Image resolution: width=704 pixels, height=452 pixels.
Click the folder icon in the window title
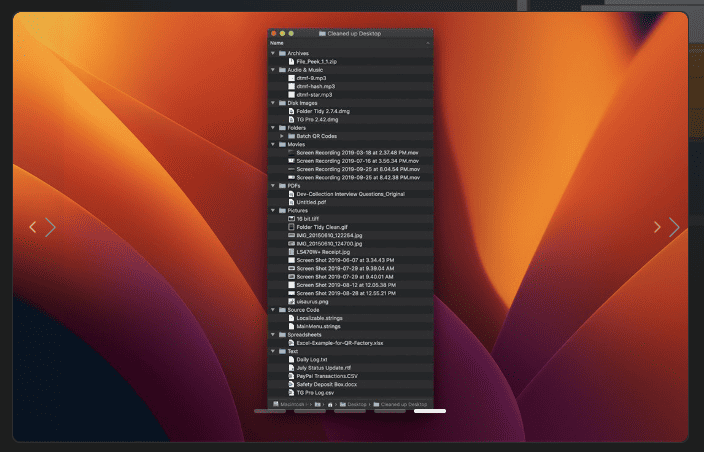click(322, 34)
